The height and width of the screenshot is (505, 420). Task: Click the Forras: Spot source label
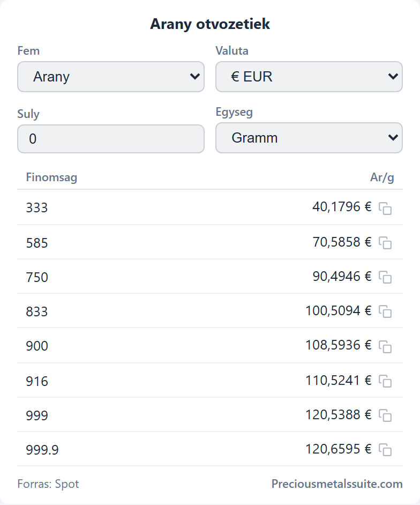click(x=48, y=484)
